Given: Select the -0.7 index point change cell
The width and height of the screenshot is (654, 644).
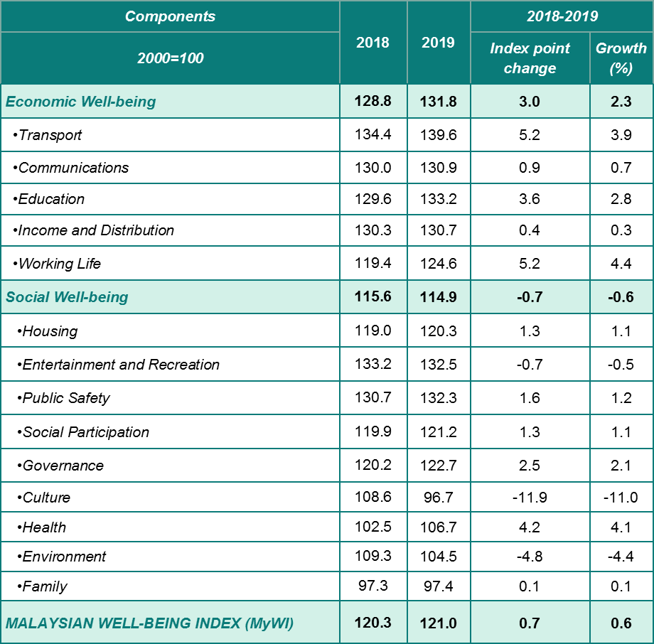Looking at the screenshot, I should 530,297.
